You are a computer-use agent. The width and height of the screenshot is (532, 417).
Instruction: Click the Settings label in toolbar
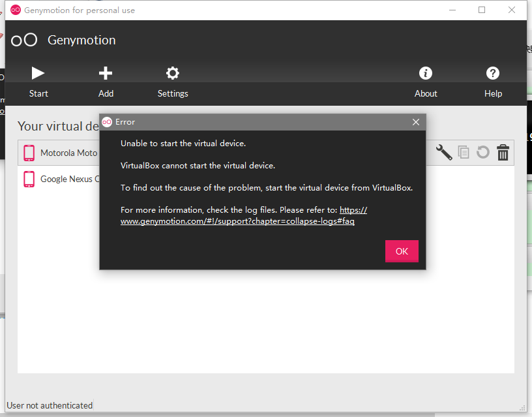[x=173, y=93]
